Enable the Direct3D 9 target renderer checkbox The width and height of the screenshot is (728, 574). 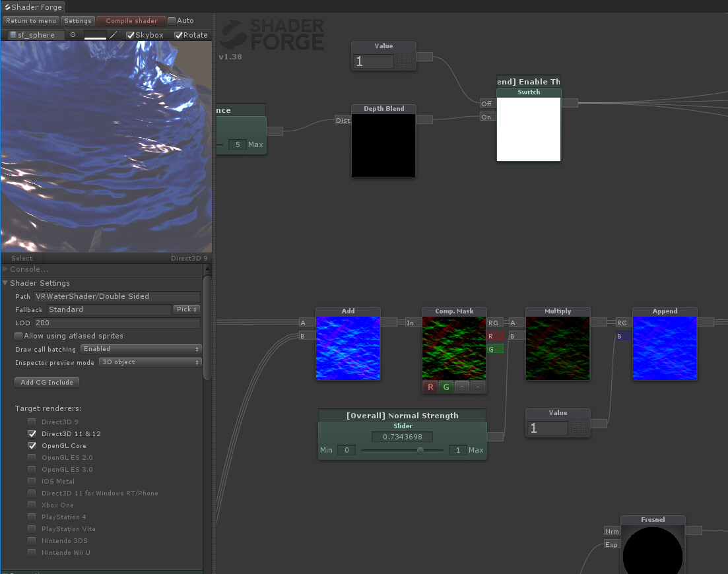pos(31,422)
